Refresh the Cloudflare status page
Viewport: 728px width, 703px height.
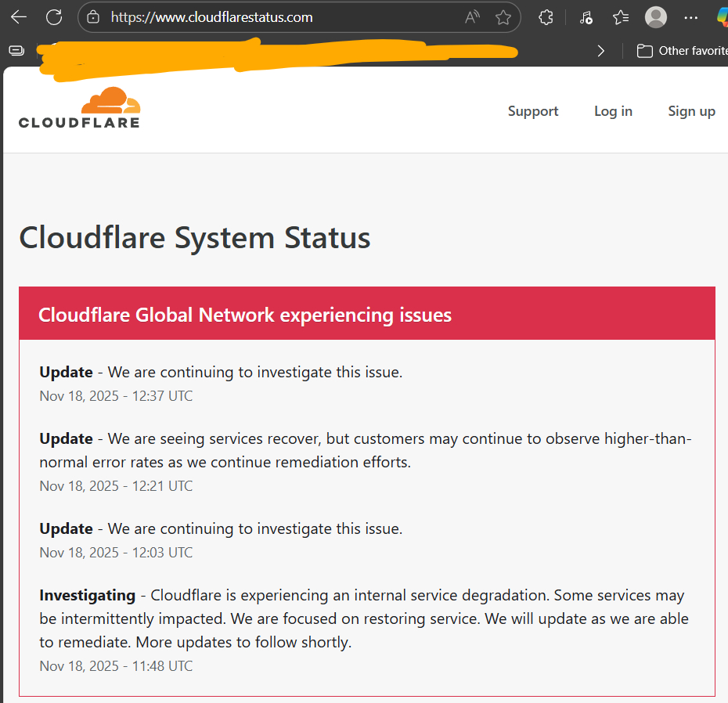click(x=54, y=17)
